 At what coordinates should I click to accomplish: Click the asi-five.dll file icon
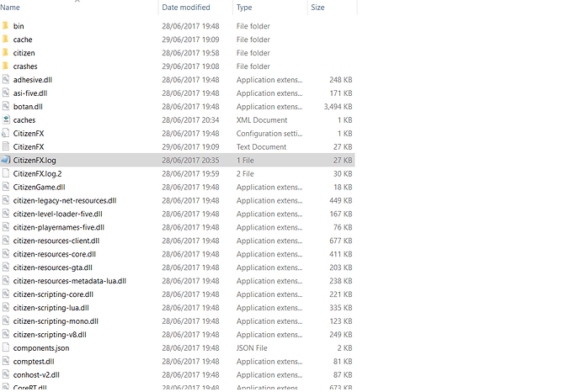click(x=6, y=93)
